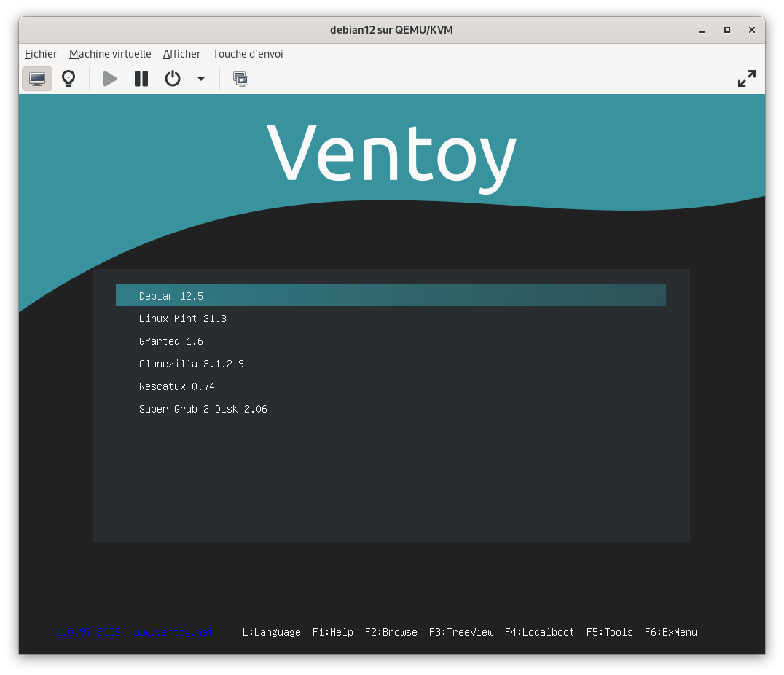Open virtual hardware details lightbulb

(x=68, y=79)
